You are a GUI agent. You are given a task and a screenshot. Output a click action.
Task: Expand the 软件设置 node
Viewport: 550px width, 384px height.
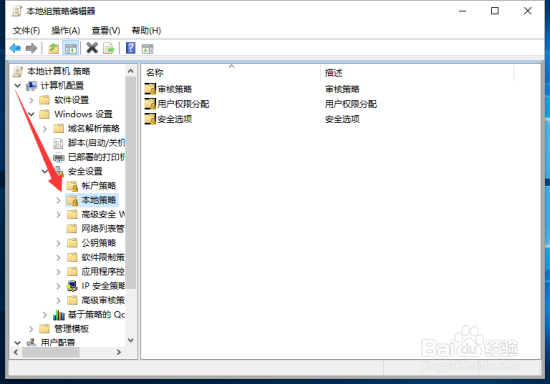pyautogui.click(x=31, y=100)
